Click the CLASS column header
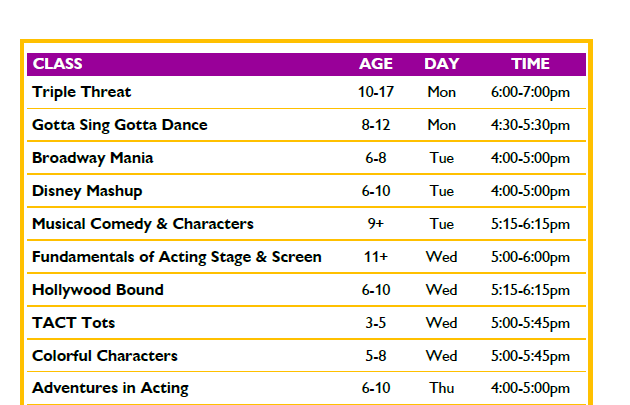The width and height of the screenshot is (630, 405). coord(57,64)
